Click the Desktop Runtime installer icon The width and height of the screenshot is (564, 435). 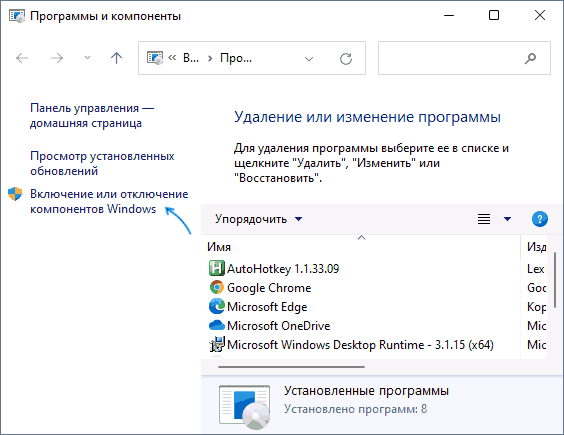(x=217, y=344)
